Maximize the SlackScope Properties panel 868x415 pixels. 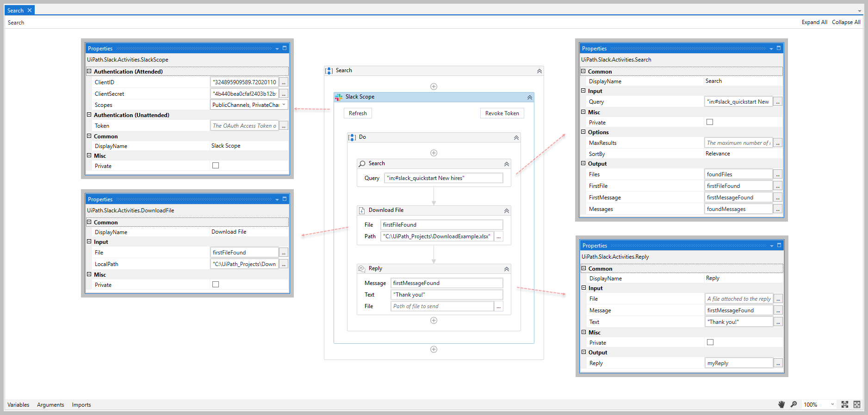click(285, 48)
